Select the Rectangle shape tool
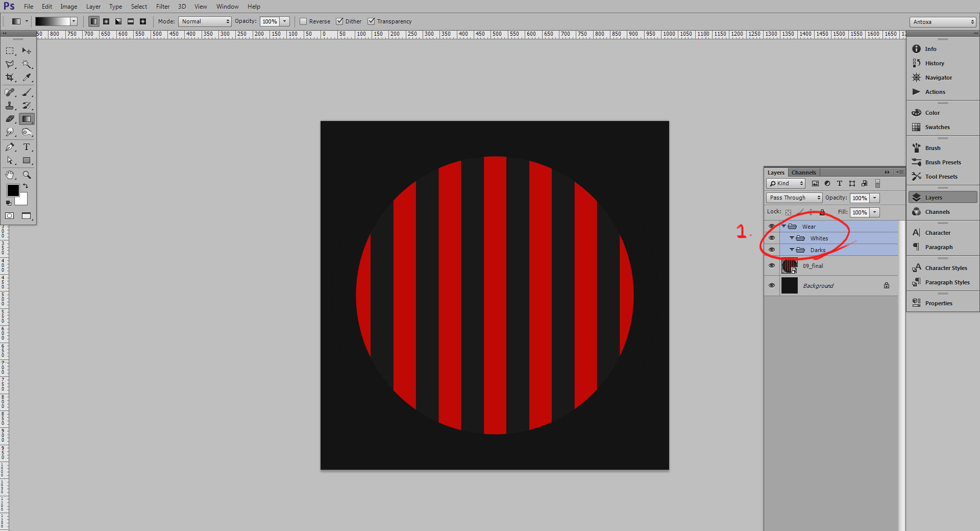This screenshot has height=531, width=980. (27, 160)
